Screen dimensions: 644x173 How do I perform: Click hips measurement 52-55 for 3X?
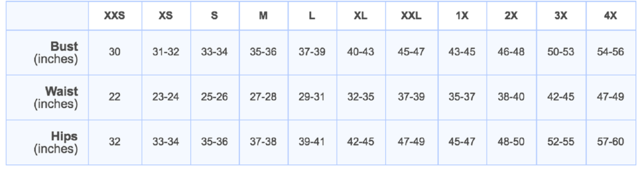pos(561,142)
